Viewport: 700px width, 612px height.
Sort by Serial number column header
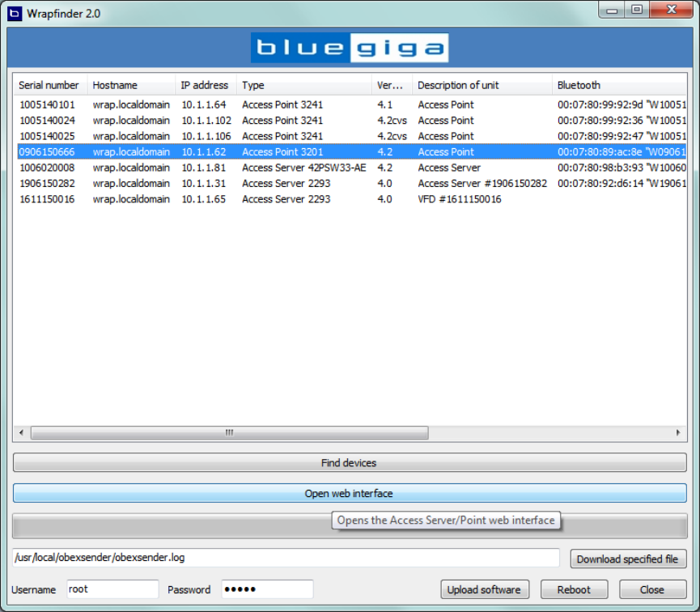tap(50, 85)
